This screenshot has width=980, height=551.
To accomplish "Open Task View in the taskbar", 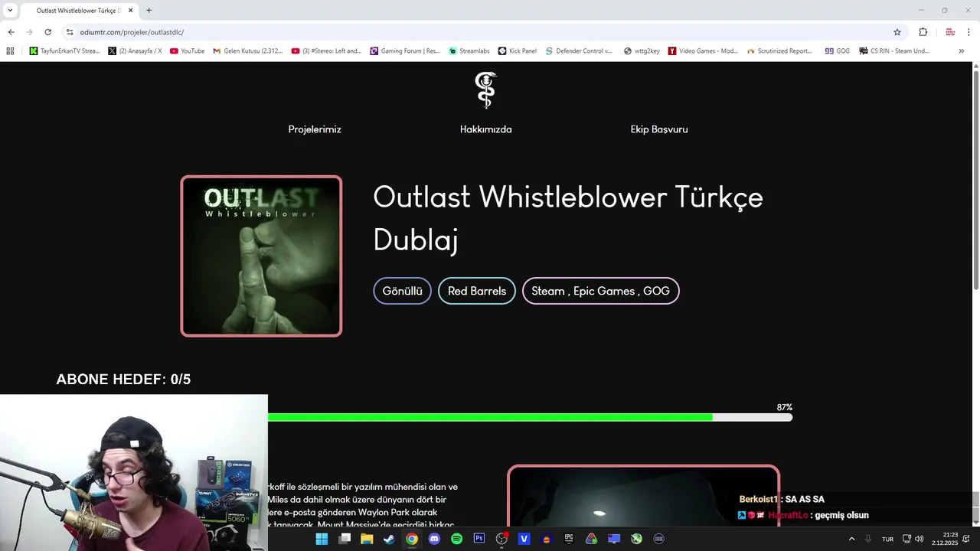I will pyautogui.click(x=345, y=539).
